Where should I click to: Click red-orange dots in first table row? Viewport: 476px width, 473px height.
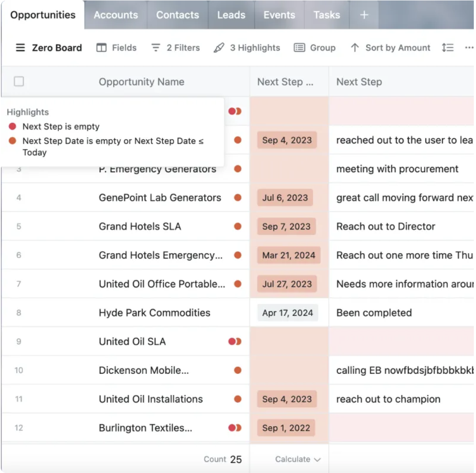click(235, 111)
